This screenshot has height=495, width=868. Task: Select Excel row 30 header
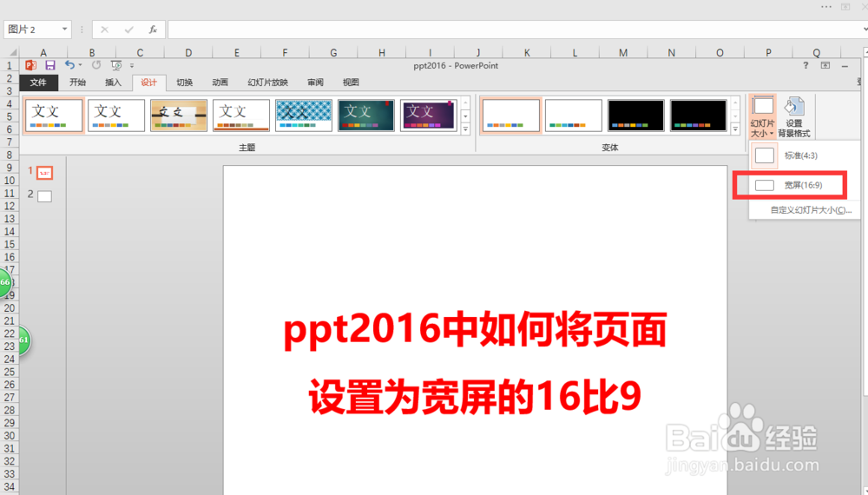[10, 435]
